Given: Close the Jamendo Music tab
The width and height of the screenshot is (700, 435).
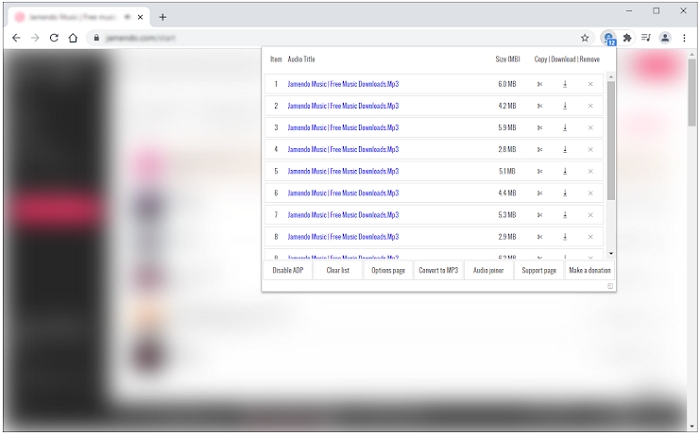Looking at the screenshot, I should [140, 17].
